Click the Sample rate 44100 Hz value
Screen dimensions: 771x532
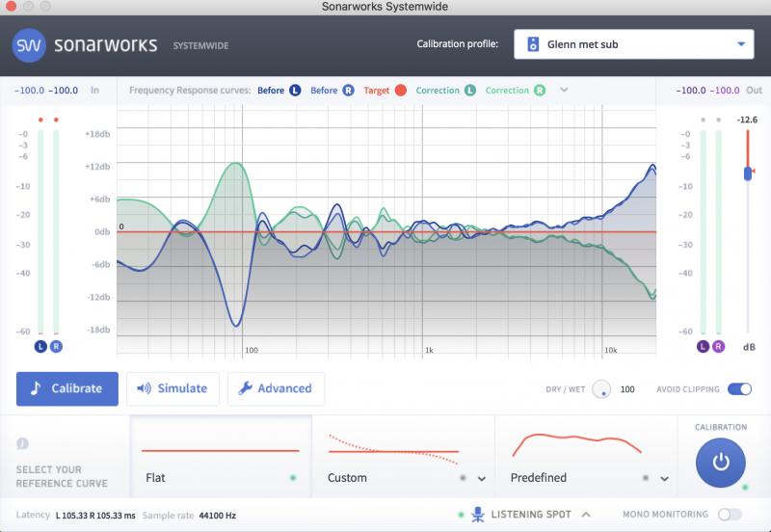click(218, 516)
